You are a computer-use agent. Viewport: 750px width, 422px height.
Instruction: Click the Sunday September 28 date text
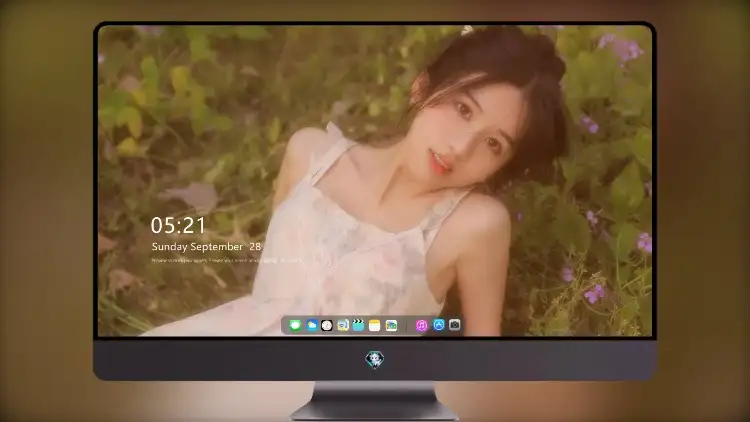[207, 247]
